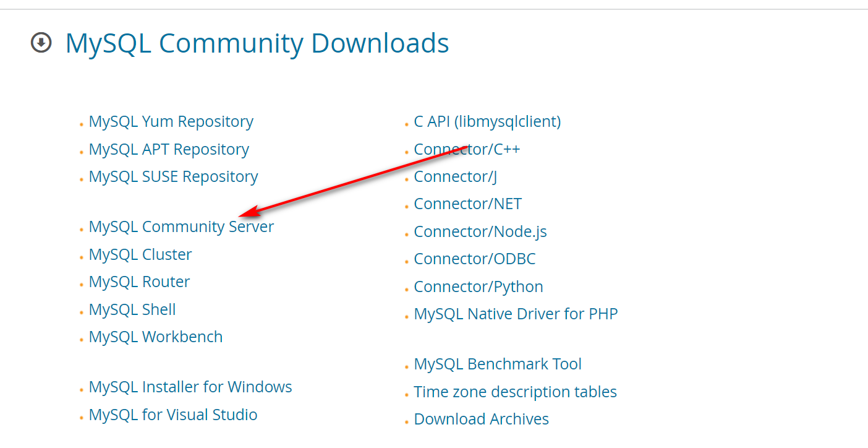Go to Connector/ODBC downloads
Image resolution: width=868 pixels, height=448 pixels.
click(x=475, y=259)
